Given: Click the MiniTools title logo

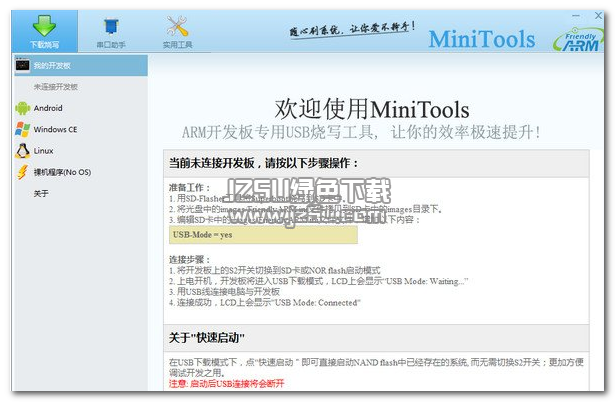Looking at the screenshot, I should coord(482,39).
